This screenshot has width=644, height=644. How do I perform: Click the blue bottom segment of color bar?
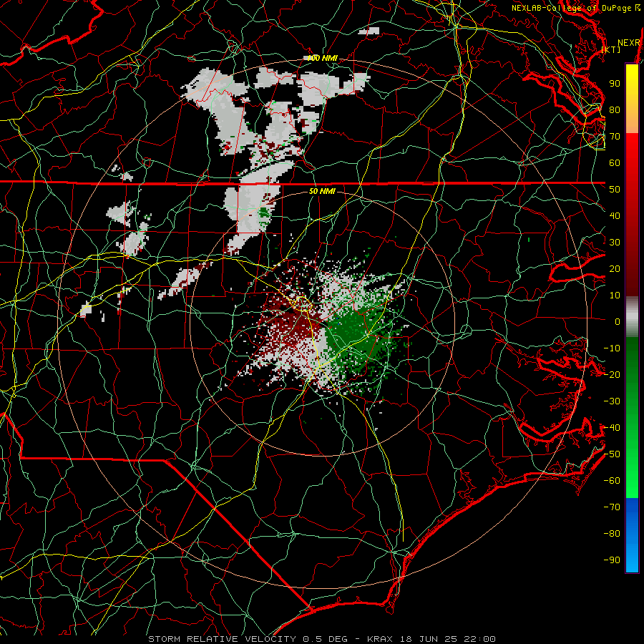pos(632,535)
